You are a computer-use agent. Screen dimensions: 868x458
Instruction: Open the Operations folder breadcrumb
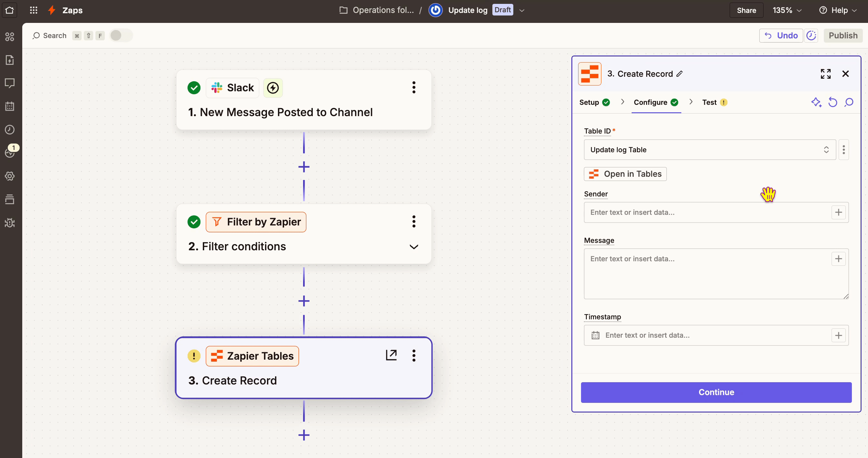tap(377, 10)
